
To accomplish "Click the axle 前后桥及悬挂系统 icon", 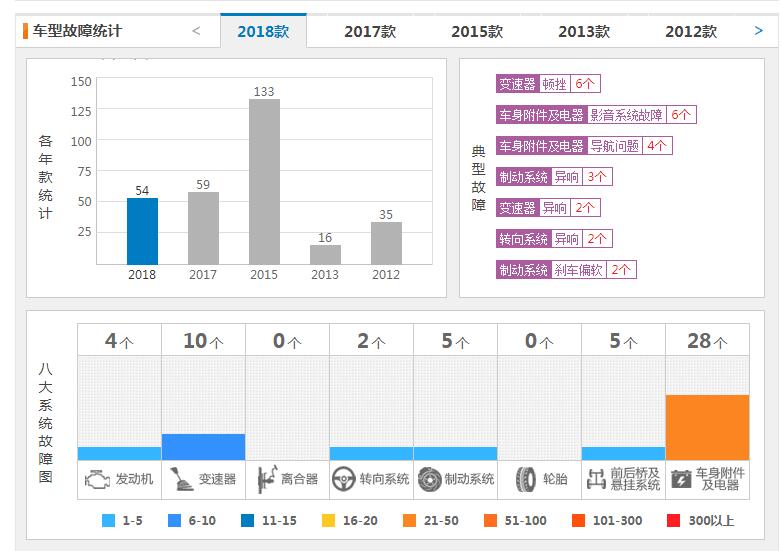I will point(596,479).
